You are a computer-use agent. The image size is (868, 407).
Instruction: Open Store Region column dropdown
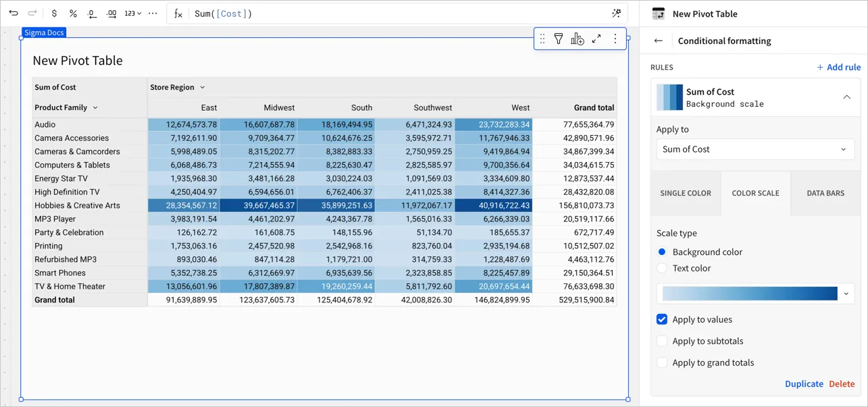(202, 87)
